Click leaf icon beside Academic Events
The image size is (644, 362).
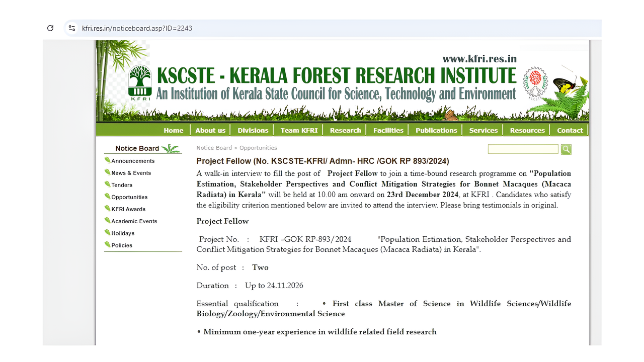click(x=107, y=221)
